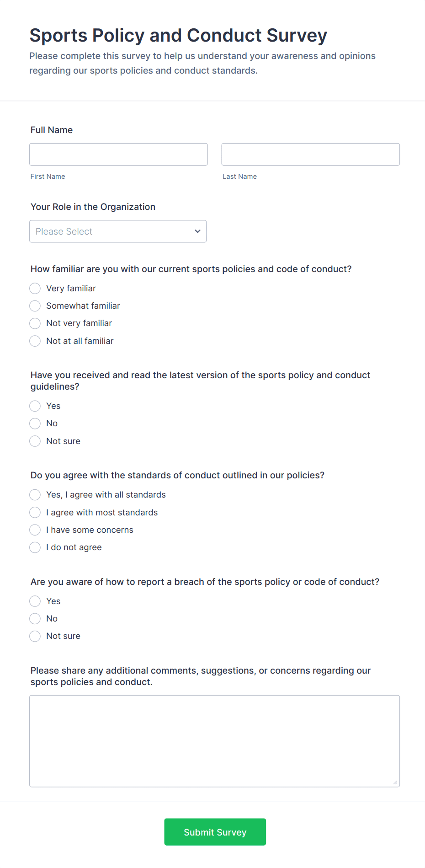This screenshot has height=868, width=425.
Task: Select Yes for knowing how to report breach
Action: [35, 601]
